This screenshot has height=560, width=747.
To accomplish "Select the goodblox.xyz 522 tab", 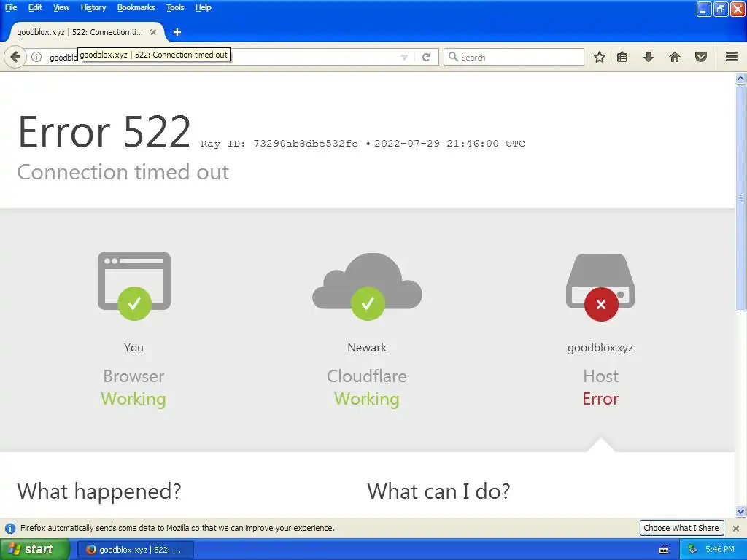I will tap(88, 32).
